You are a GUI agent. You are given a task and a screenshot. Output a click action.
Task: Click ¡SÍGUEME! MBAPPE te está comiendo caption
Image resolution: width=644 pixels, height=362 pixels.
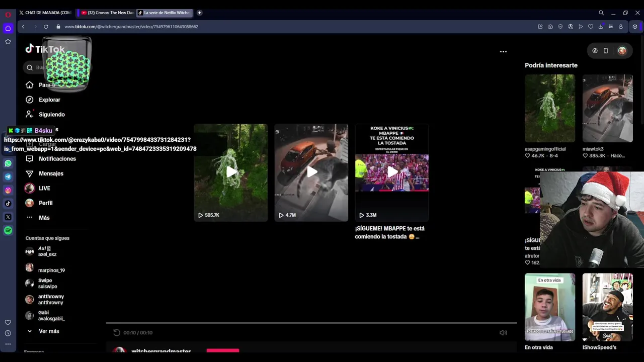[390, 232]
